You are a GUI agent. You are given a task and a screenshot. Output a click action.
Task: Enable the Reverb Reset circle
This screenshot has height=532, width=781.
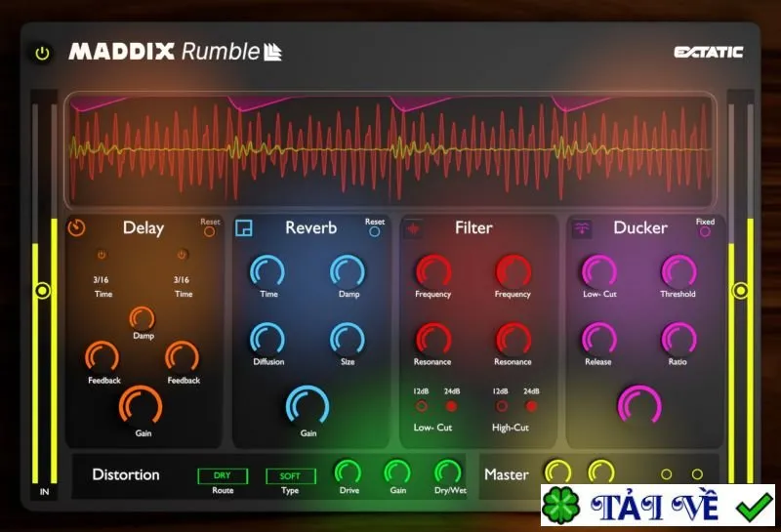pyautogui.click(x=375, y=231)
